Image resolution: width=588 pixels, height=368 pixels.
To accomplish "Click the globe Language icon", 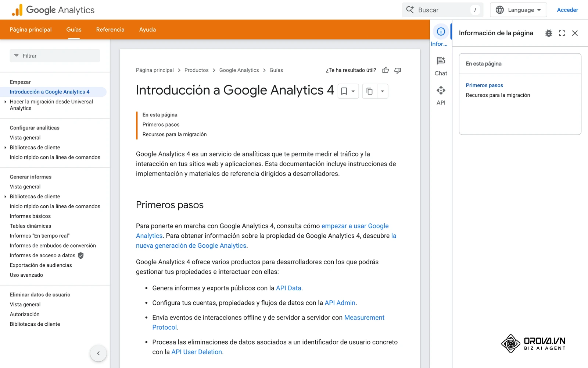I will tap(500, 10).
